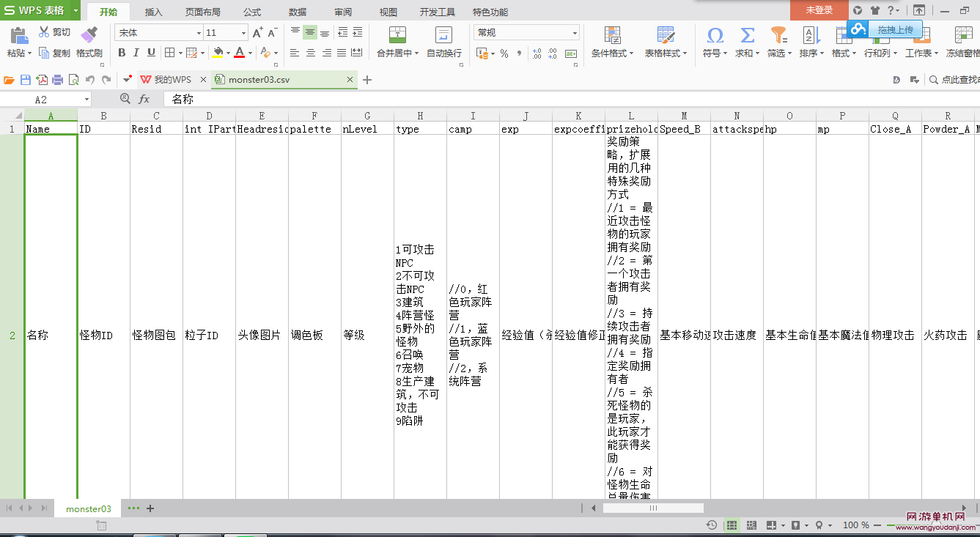
Task: Apply yellow fill color bucket
Action: coord(218,53)
